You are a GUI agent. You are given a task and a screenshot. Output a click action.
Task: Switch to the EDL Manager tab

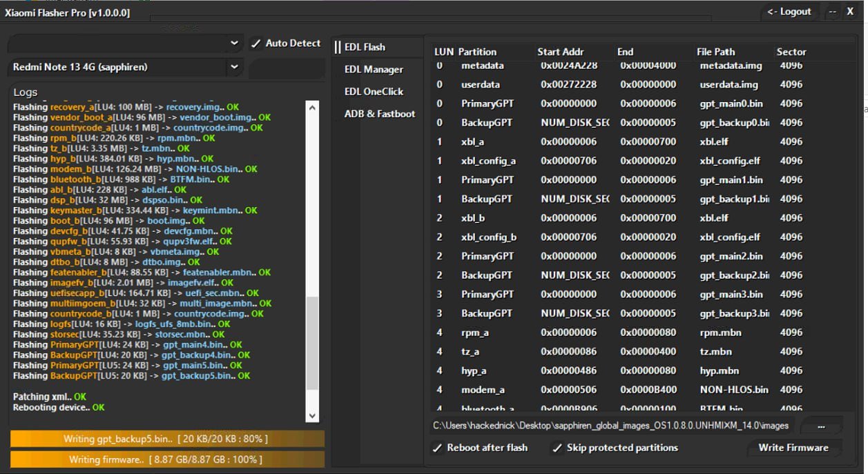pos(375,69)
